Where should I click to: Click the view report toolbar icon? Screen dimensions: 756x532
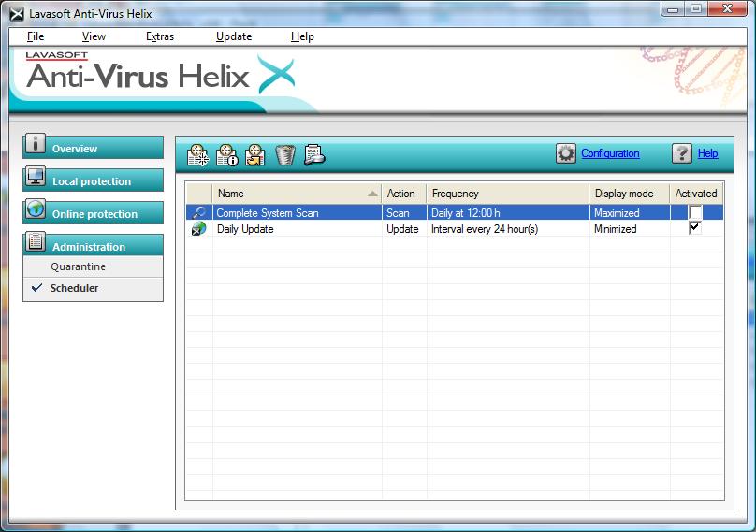314,155
